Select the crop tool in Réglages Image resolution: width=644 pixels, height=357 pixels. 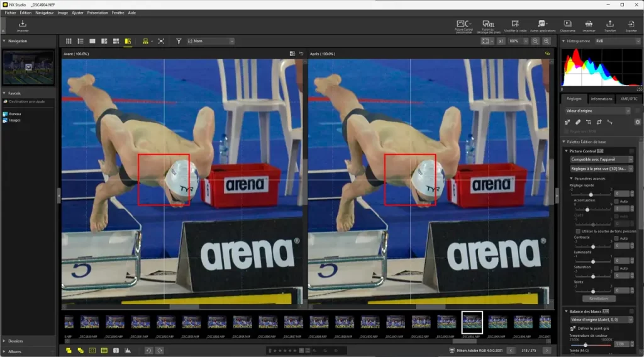[588, 122]
